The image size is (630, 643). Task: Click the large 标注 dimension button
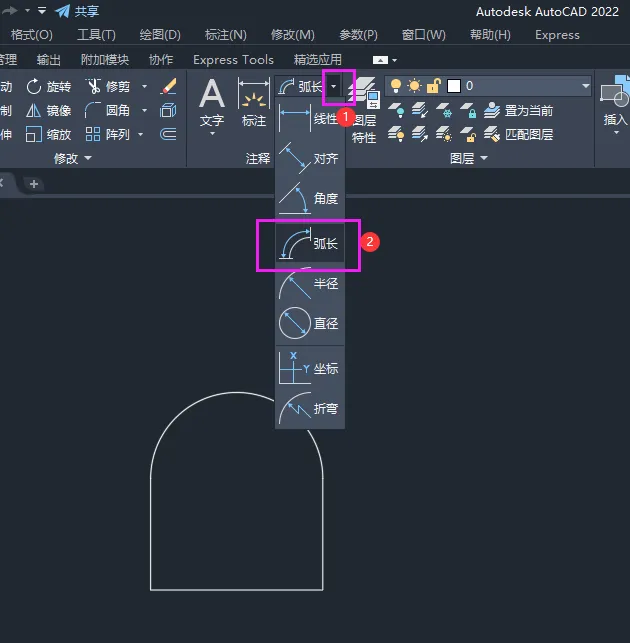coord(254,103)
